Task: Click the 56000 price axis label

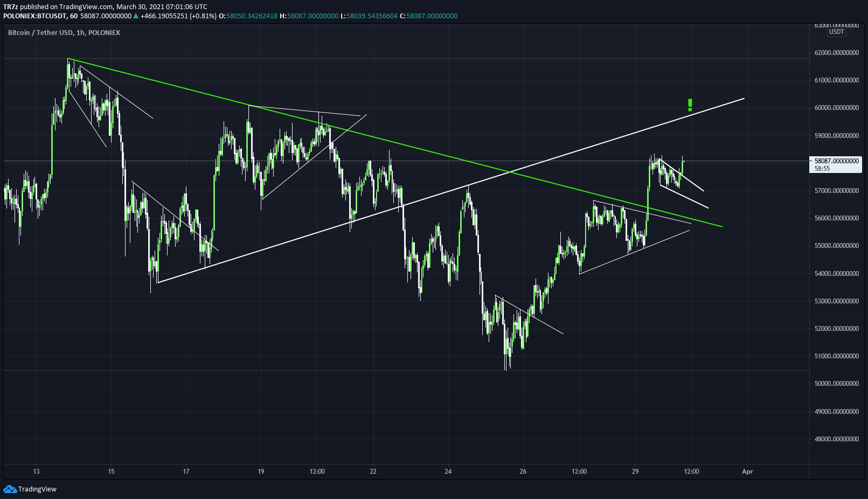Action: pos(837,218)
